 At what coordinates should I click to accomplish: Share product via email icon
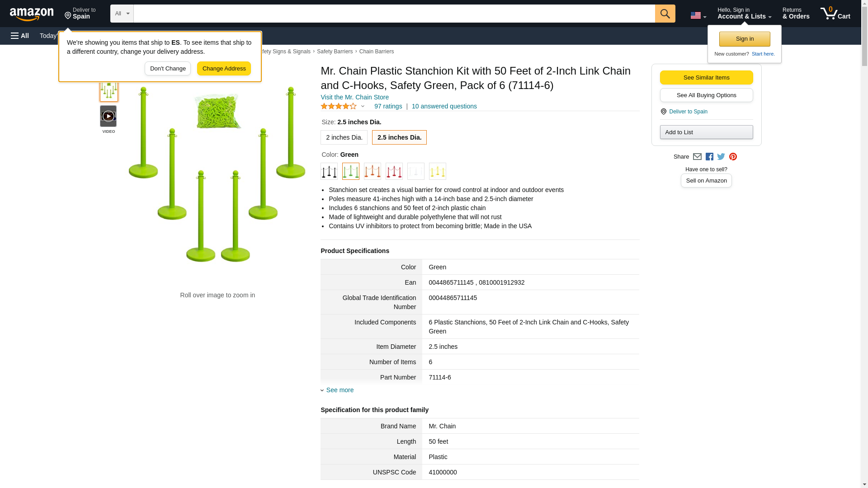(697, 157)
